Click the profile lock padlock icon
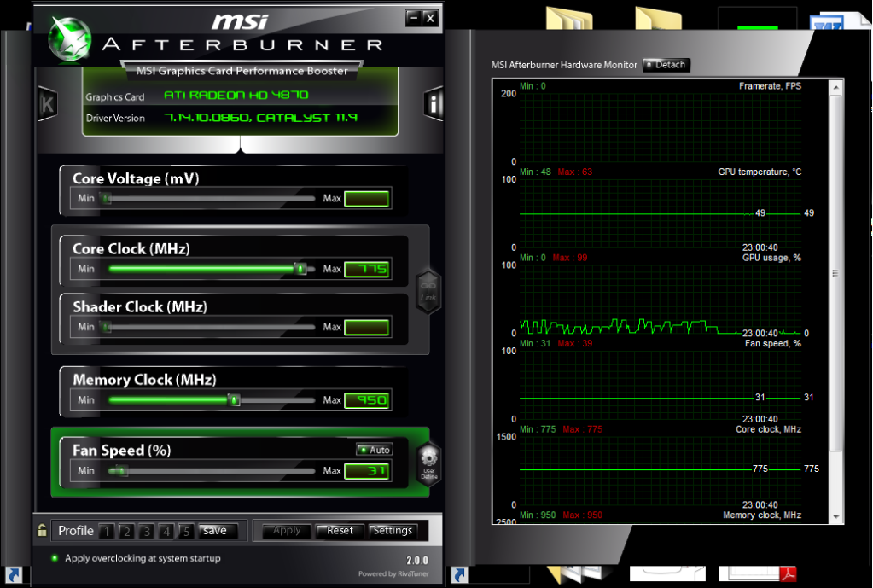Screen dimensions: 873x588 (42, 530)
